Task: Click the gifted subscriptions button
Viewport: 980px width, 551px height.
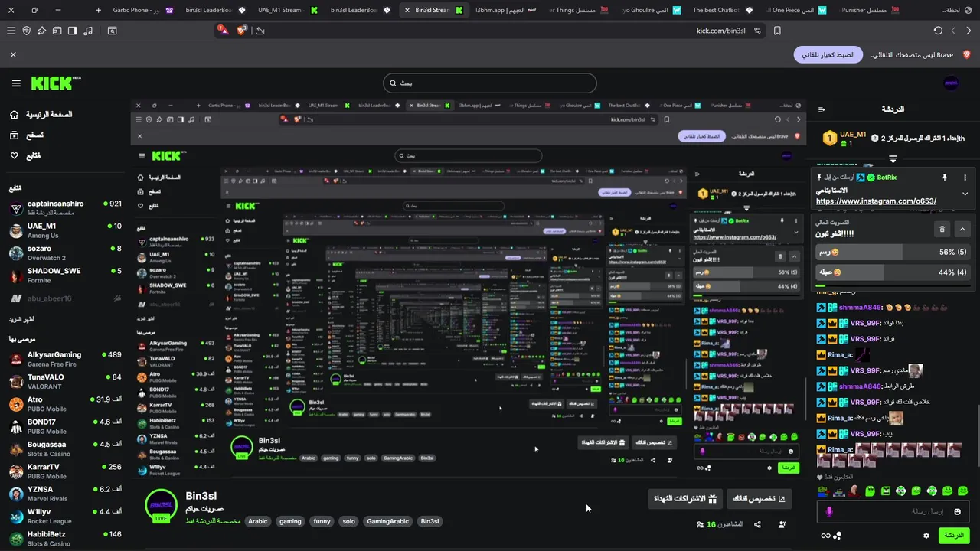Action: pos(685,499)
